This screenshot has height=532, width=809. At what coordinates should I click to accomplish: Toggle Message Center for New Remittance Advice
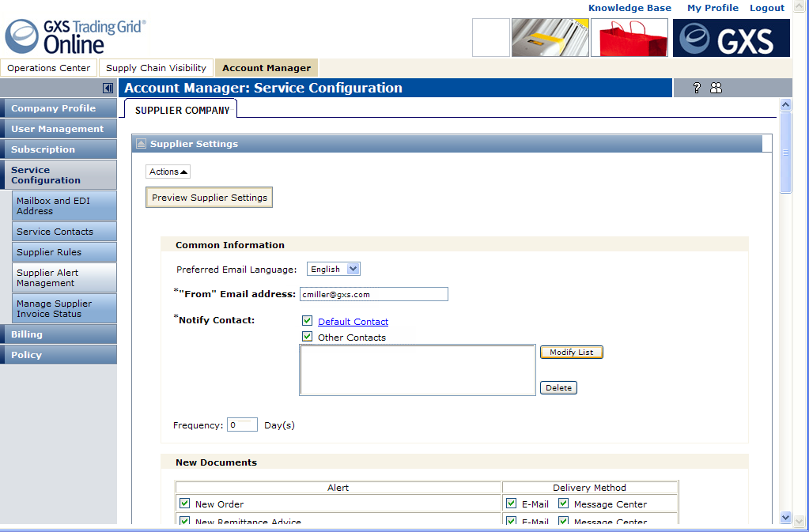(563, 521)
